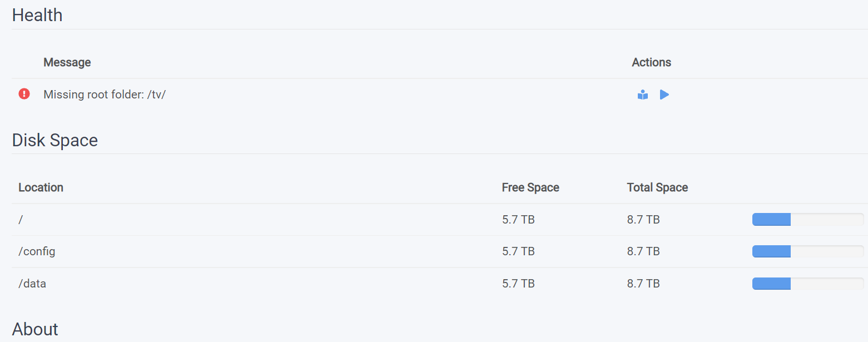The height and width of the screenshot is (342, 868).
Task: Click the Message column header
Action: tap(67, 62)
